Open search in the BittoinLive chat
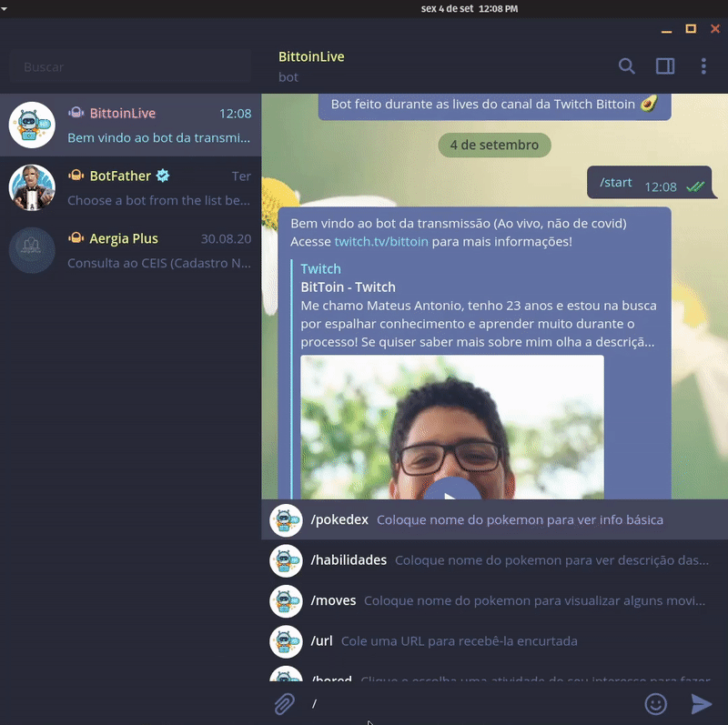The height and width of the screenshot is (725, 728). 627,66
